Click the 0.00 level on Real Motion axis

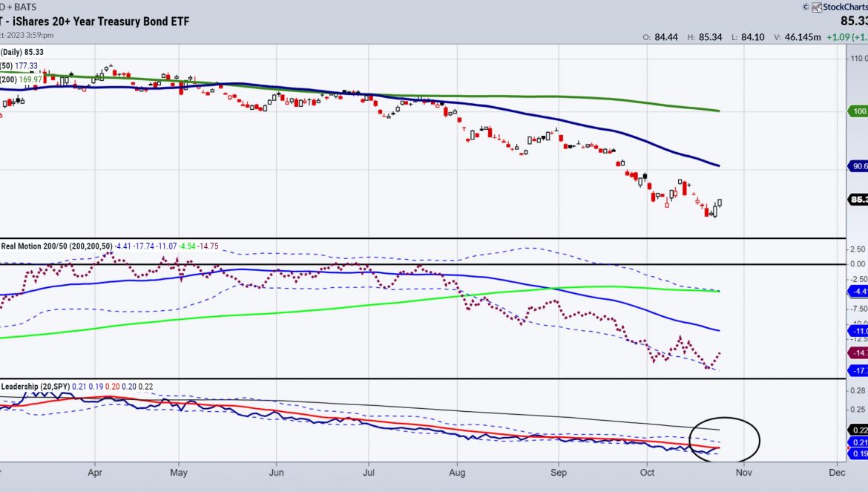tap(858, 264)
